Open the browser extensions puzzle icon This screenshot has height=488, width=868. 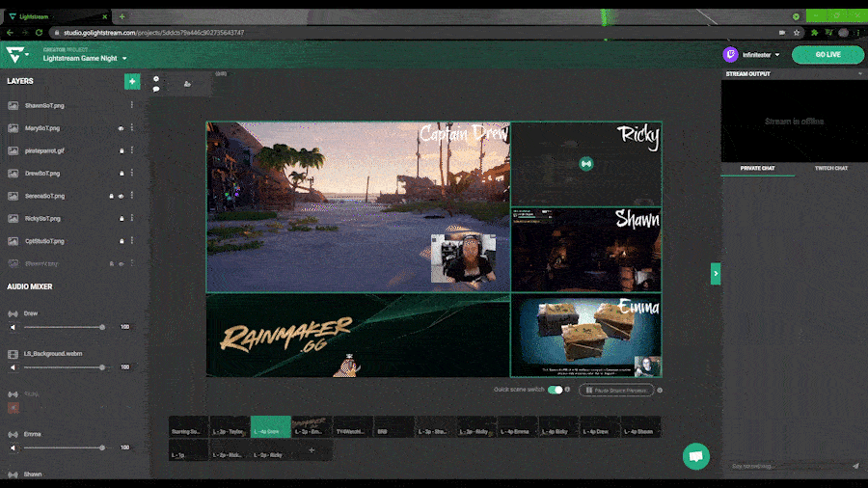point(814,33)
